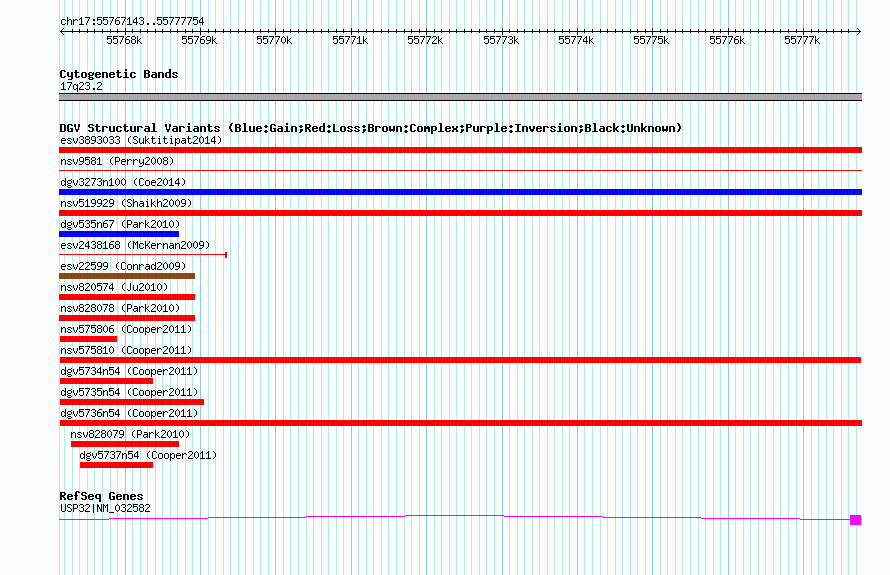The width and height of the screenshot is (890, 575).
Task: Click the short red bar under nsv575806
Action: pyautogui.click(x=88, y=339)
